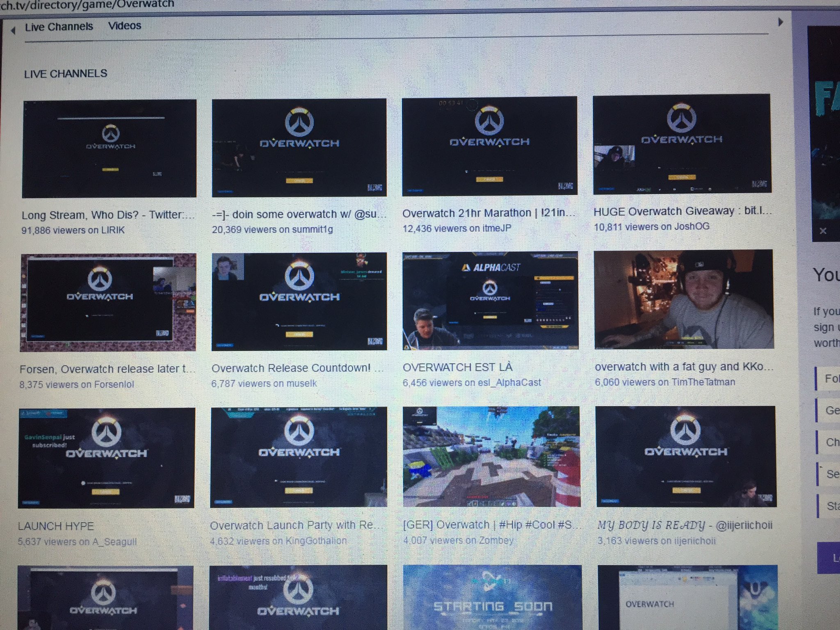
Task: Go to A_Seagull channel from viewer line
Action: pyautogui.click(x=77, y=542)
